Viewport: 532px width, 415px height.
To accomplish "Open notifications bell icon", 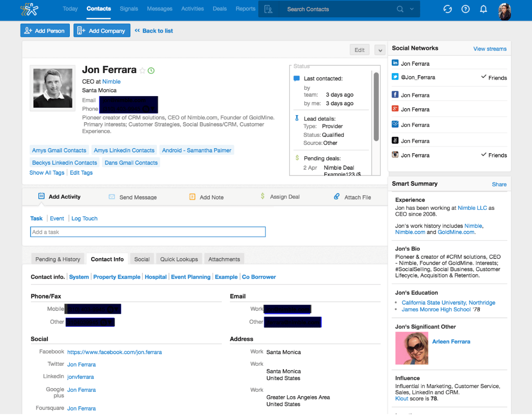I will coord(484,9).
